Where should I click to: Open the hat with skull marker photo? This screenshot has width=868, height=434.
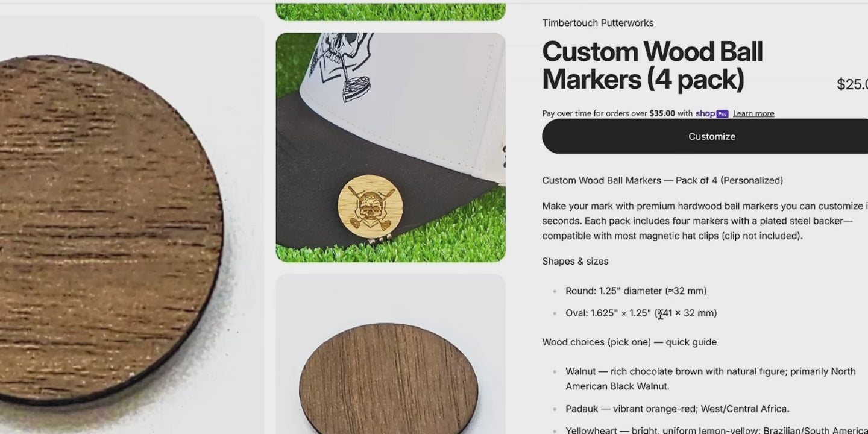pyautogui.click(x=391, y=147)
